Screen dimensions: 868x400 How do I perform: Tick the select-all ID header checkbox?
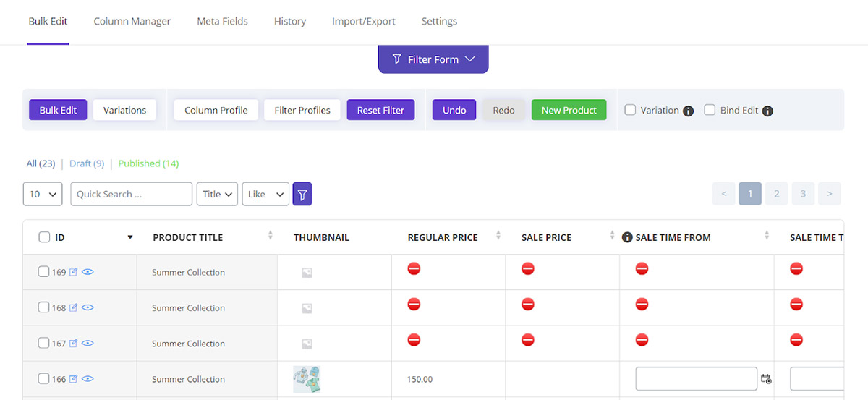tap(44, 237)
